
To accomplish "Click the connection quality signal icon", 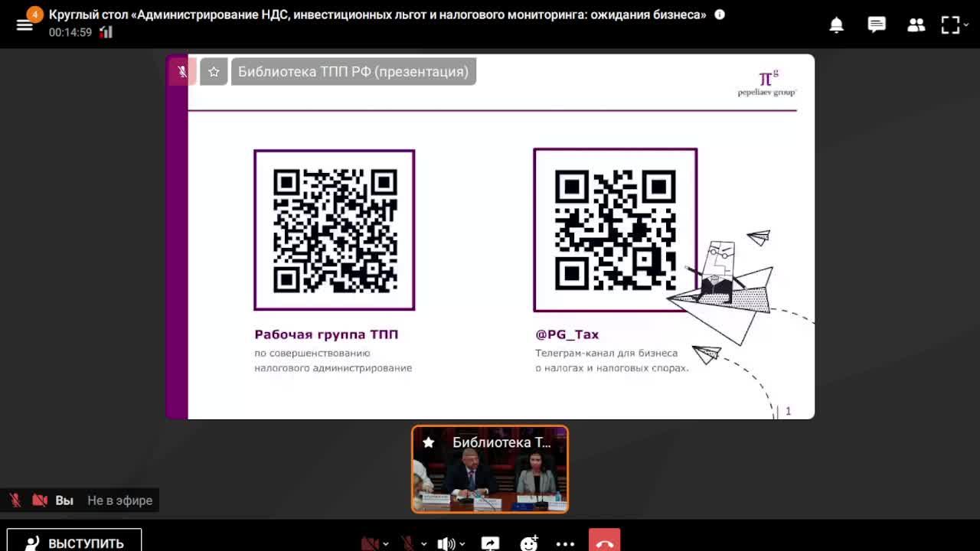I will [x=106, y=32].
